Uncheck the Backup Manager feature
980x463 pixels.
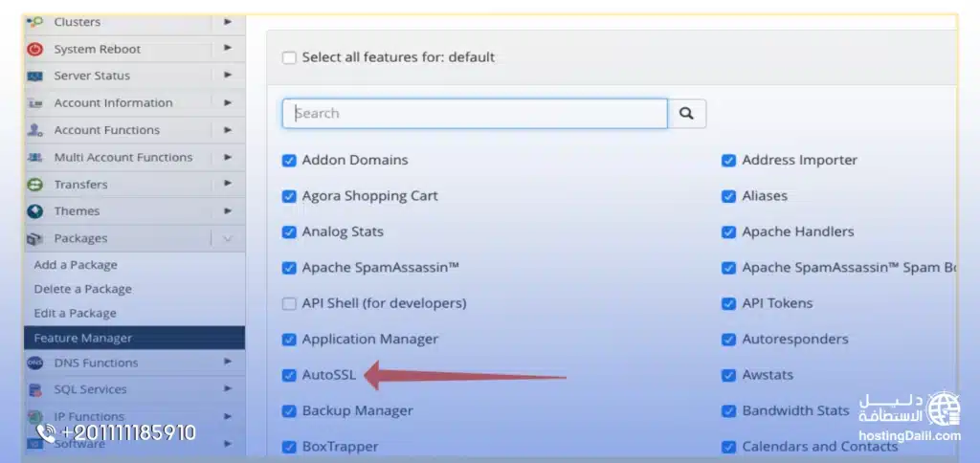289,410
